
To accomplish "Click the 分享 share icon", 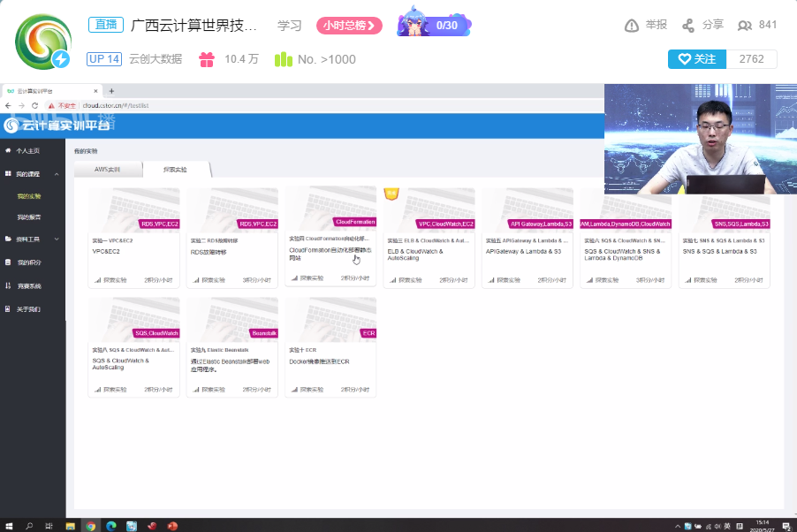I will (688, 26).
